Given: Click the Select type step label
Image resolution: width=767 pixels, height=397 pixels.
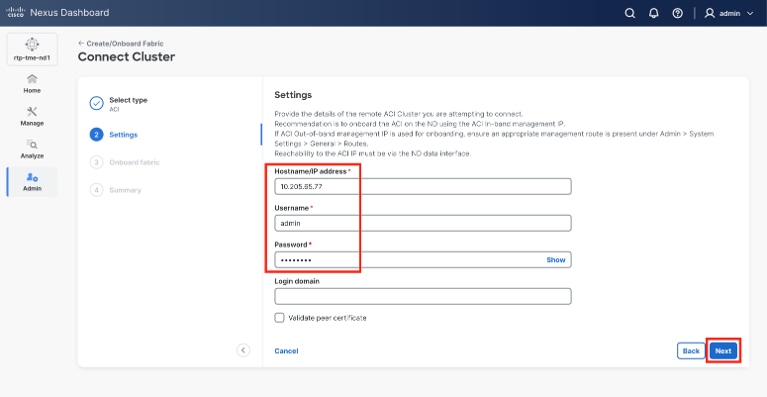Looking at the screenshot, I should (128, 100).
